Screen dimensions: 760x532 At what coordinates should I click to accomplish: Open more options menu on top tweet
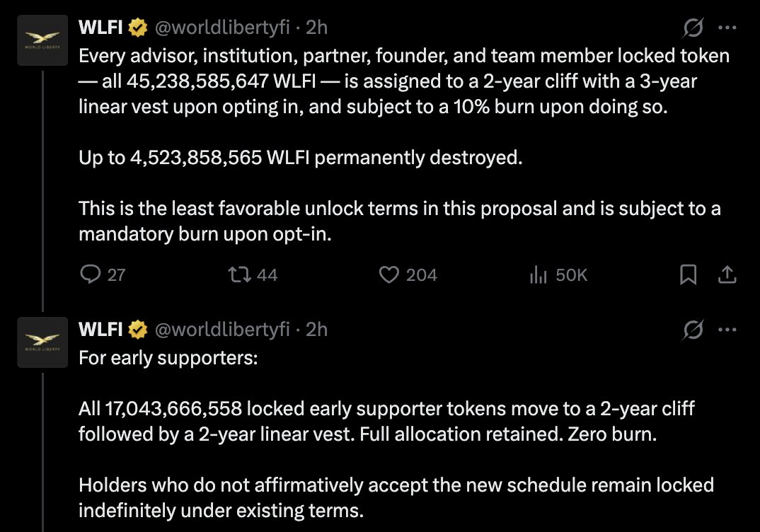pos(727,28)
